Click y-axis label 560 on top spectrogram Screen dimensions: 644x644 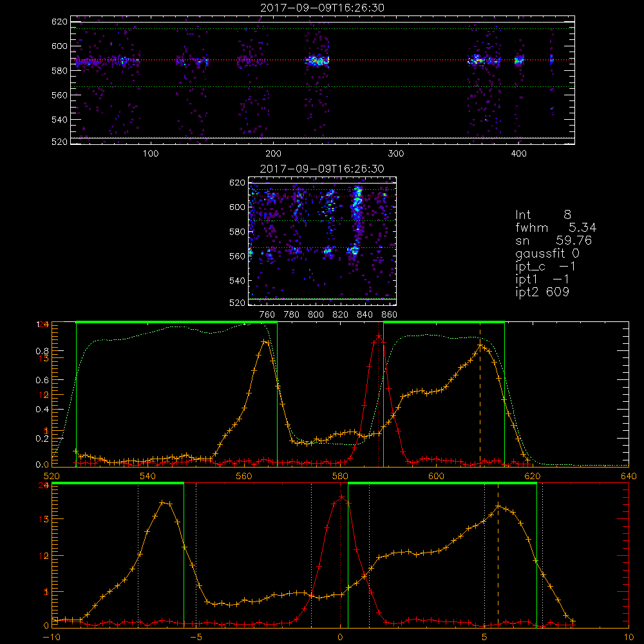[59, 95]
